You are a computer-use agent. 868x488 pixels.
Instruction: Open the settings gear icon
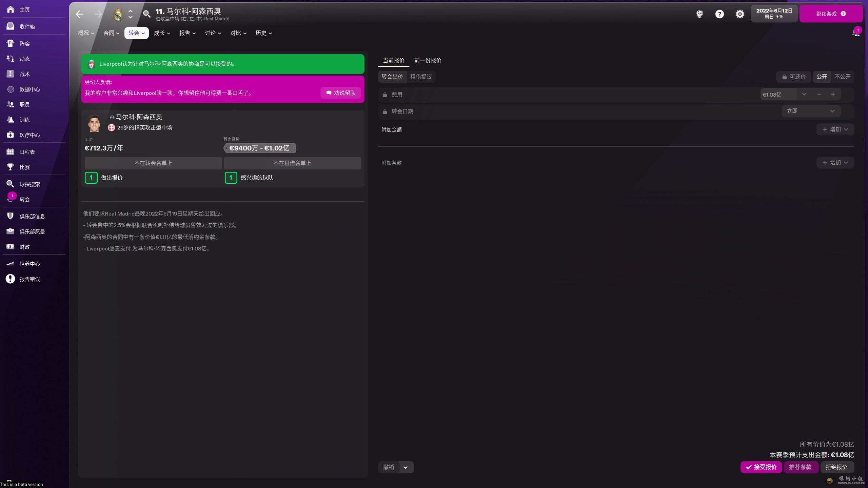[740, 14]
